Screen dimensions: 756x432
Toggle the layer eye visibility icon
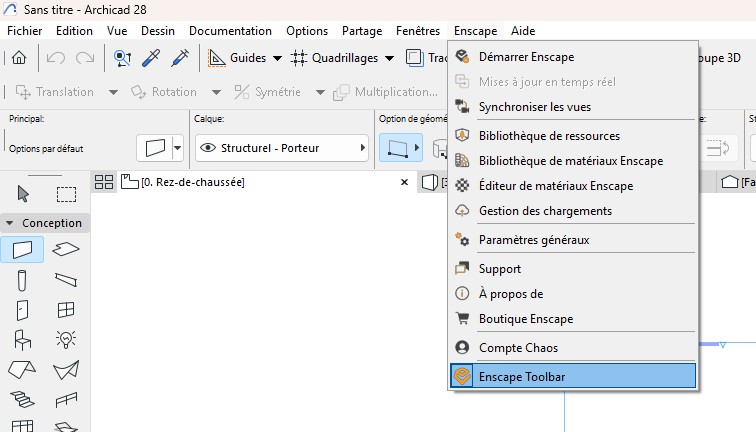pyautogui.click(x=208, y=148)
